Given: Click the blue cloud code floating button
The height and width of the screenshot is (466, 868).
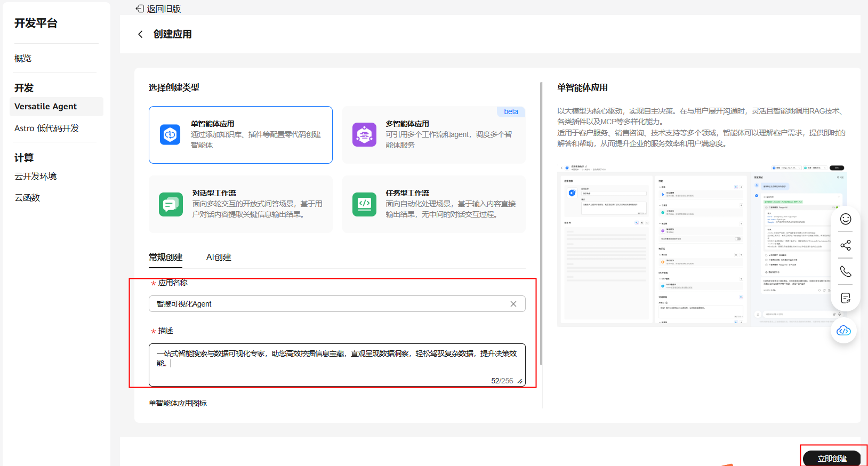Looking at the screenshot, I should point(843,331).
